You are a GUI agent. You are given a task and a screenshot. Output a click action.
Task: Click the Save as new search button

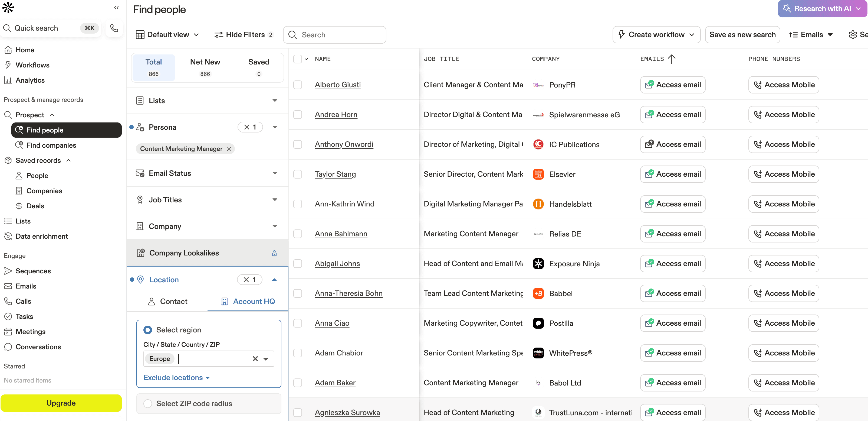tap(742, 34)
